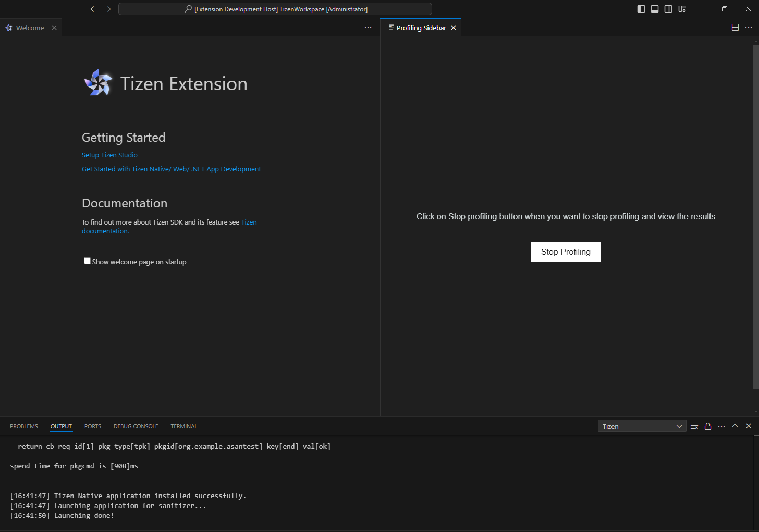Switch to the TERMINAL tab
759x532 pixels.
tap(184, 426)
